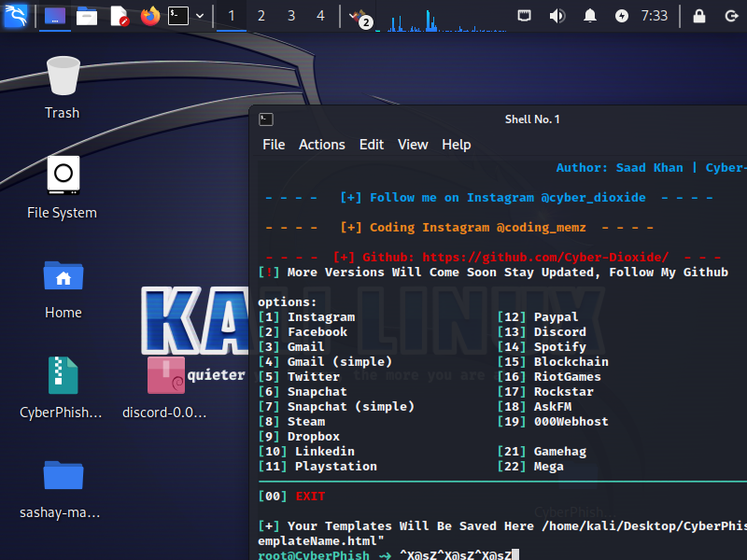Switch to workspace 4
Viewport: 747px width, 560px height.
(321, 16)
